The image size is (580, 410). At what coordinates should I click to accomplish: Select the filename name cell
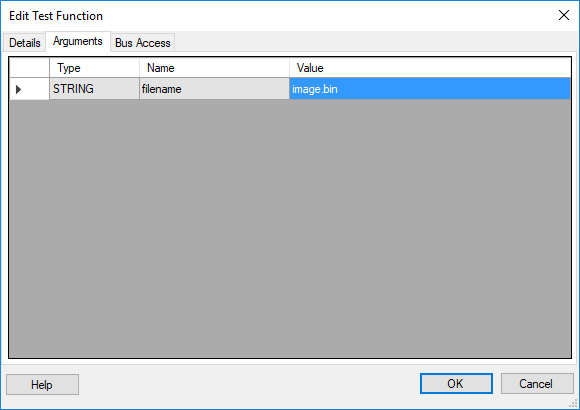tap(214, 89)
